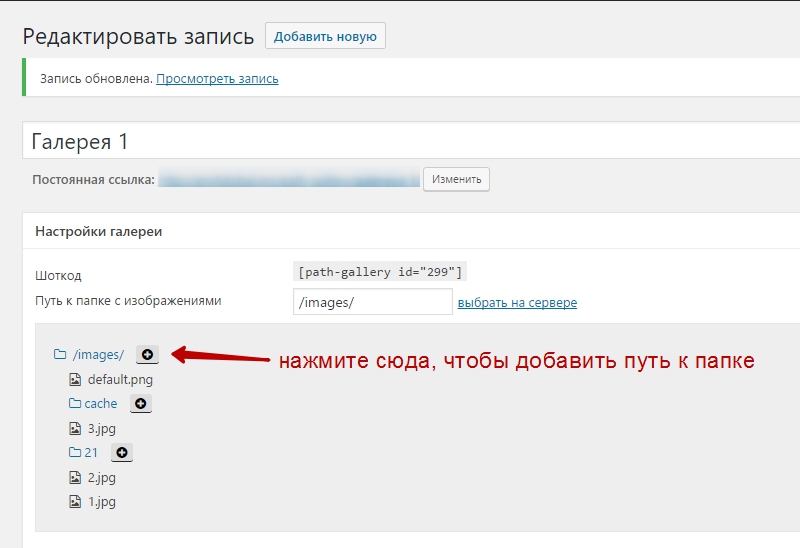Click the /images/ folder icon

(x=60, y=354)
